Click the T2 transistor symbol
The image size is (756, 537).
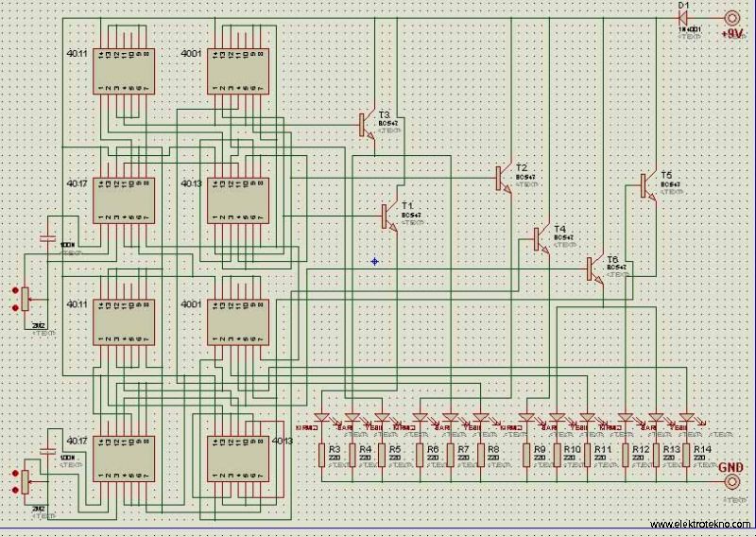[x=504, y=179]
